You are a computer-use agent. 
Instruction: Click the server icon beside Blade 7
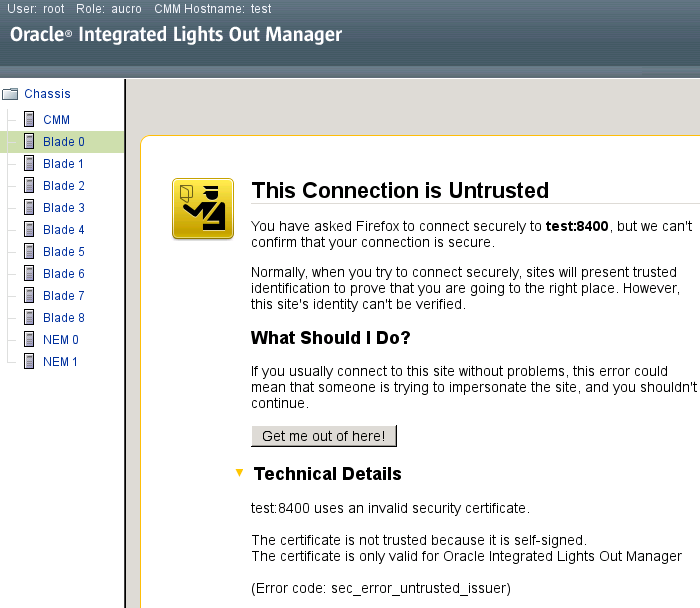click(29, 296)
